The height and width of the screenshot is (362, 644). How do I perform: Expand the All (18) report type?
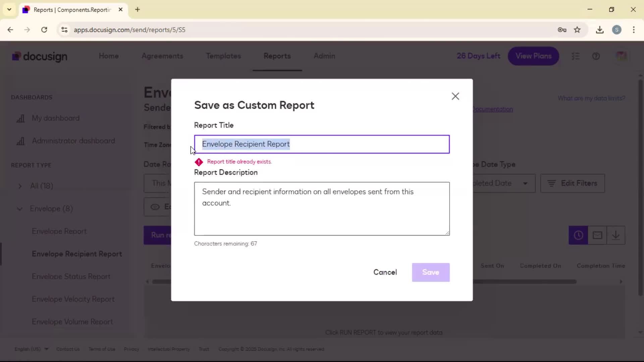click(42, 186)
